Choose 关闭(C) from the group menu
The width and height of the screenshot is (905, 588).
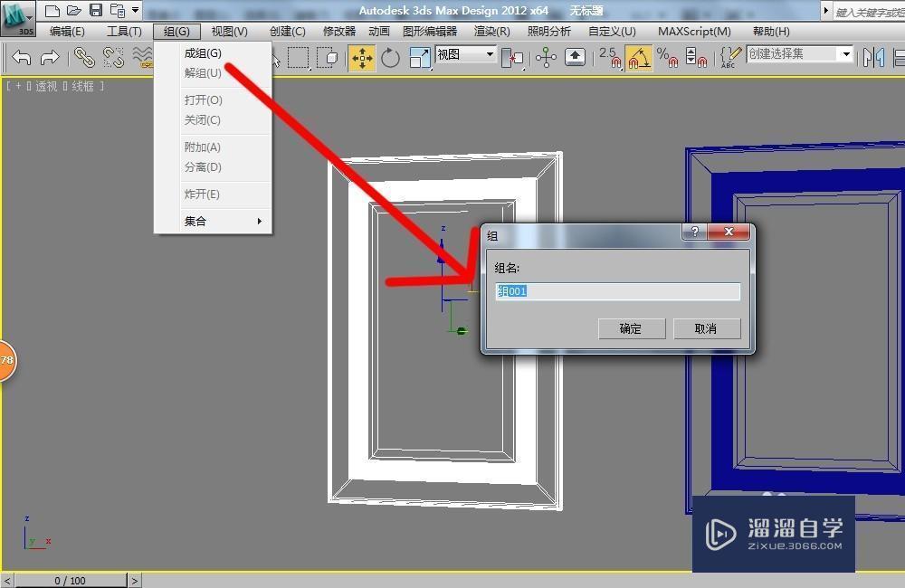point(213,120)
